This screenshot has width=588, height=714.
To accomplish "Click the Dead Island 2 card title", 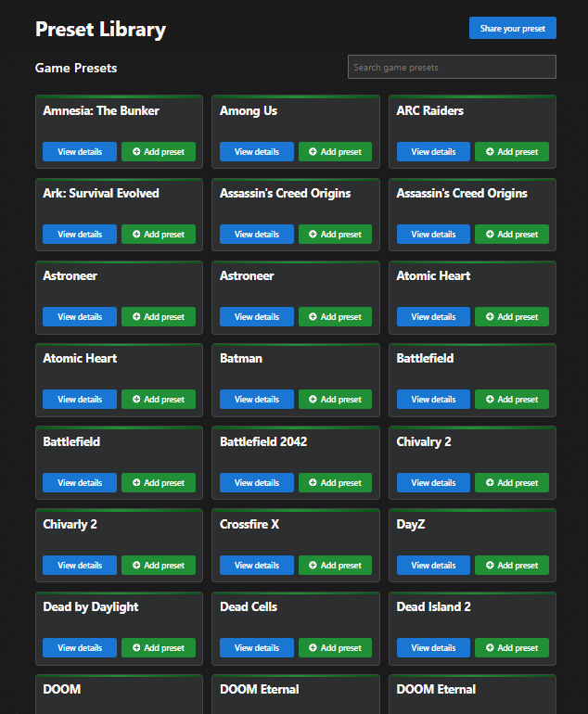I will (434, 606).
